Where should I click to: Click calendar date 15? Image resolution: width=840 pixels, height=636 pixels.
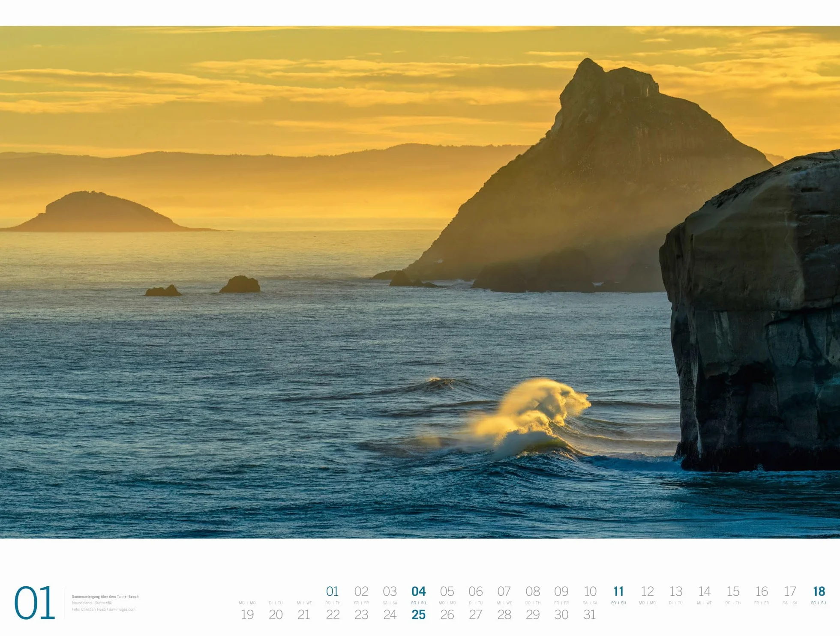coord(733,591)
